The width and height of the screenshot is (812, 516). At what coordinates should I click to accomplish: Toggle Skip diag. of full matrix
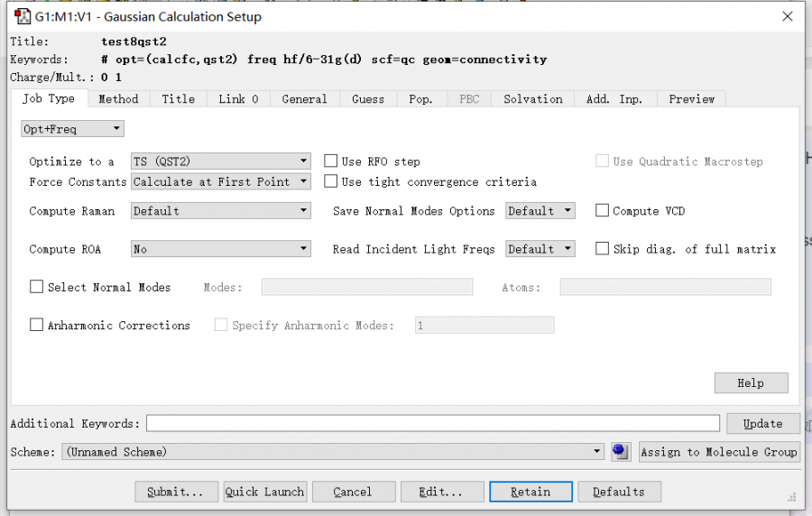[602, 248]
